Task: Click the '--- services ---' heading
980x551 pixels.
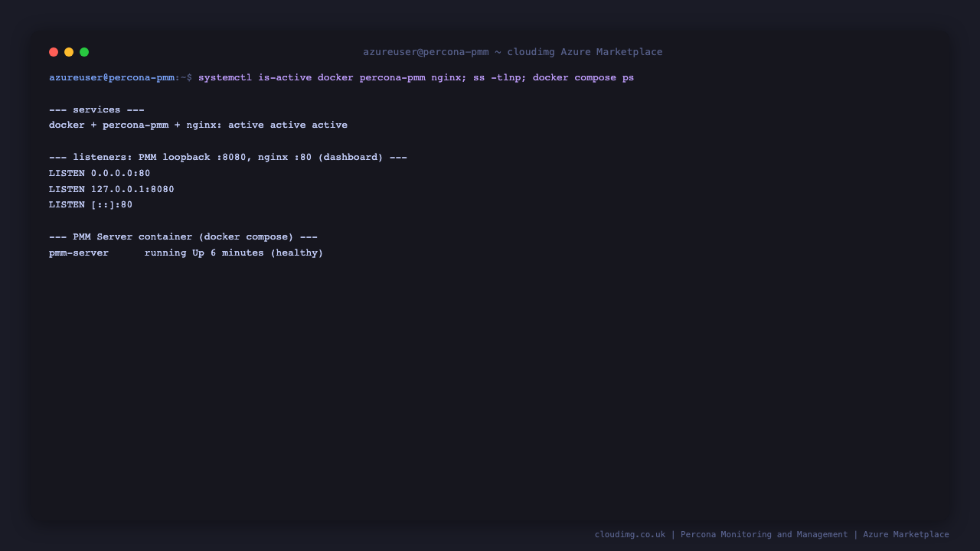Action: [96, 110]
